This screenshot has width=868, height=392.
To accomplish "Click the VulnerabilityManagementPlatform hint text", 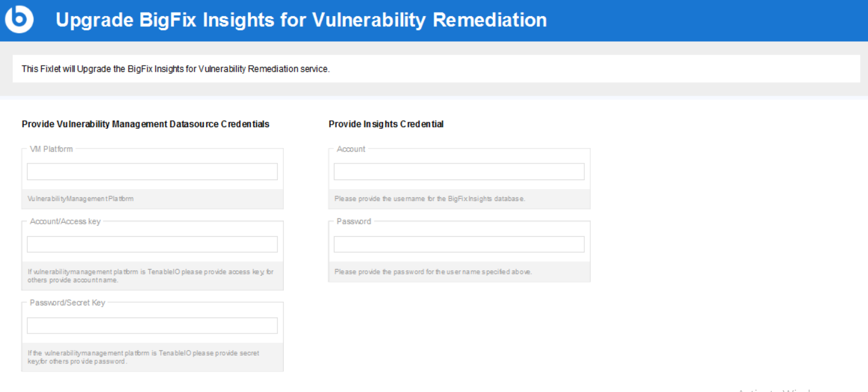I will (81, 199).
